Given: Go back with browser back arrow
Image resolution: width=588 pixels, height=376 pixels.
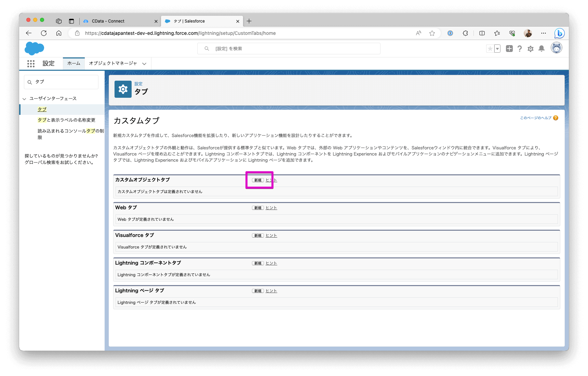Looking at the screenshot, I should (29, 33).
